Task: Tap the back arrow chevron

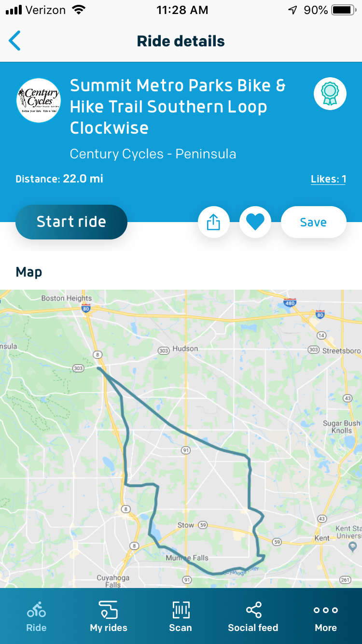Action: 14,41
